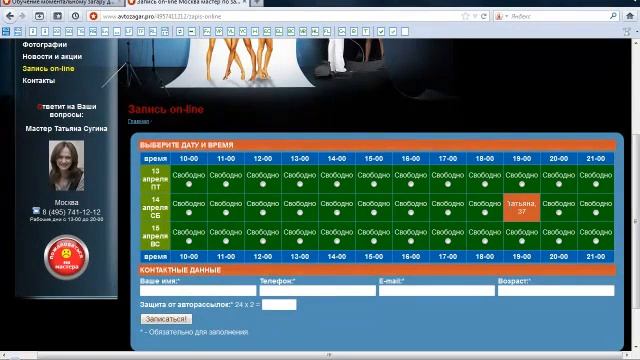The height and width of the screenshot is (360, 640).
Task: Select 14 апреля 18-00 Свободно radio
Action: click(x=484, y=213)
